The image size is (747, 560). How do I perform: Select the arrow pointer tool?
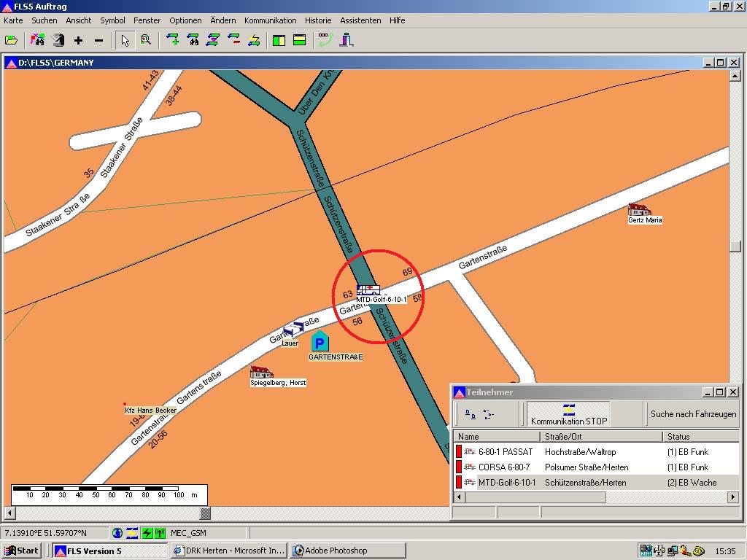[125, 40]
